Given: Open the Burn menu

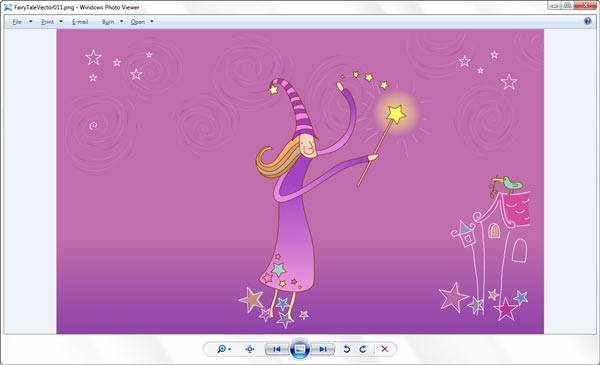Looking at the screenshot, I should [108, 22].
